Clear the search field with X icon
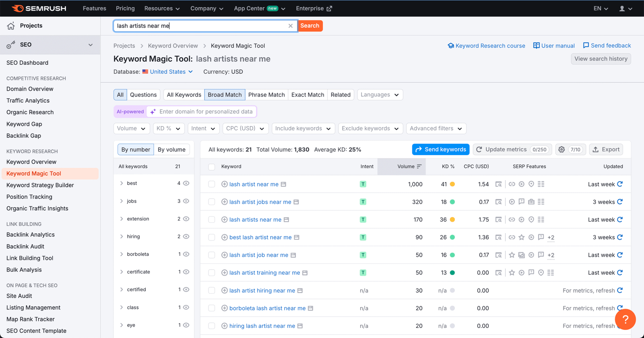The height and width of the screenshot is (338, 644). (291, 26)
